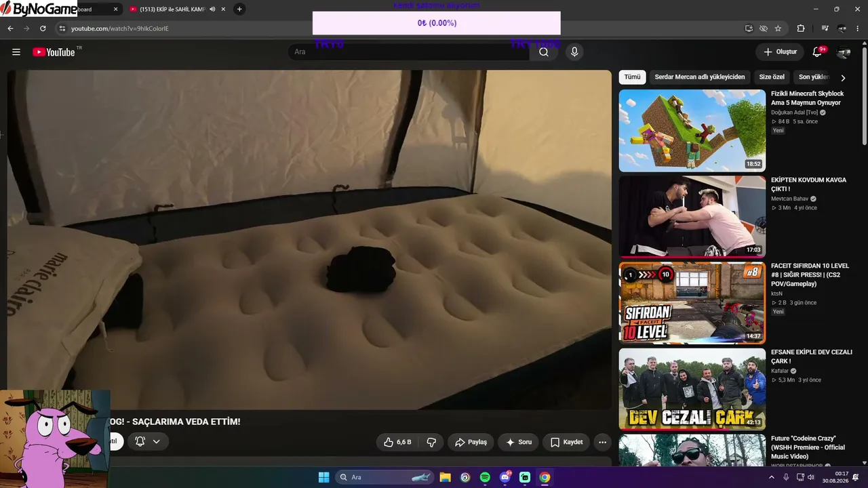Switch to the first browser tab ending in "board"
The image size is (868, 488).
coord(95,9)
